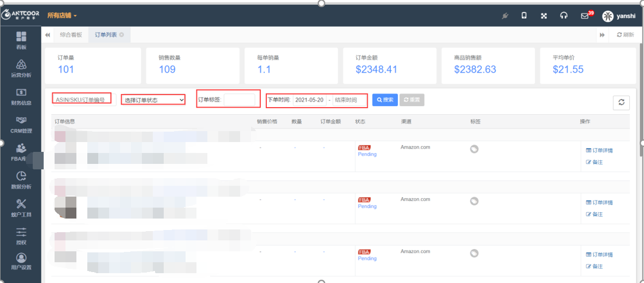644x283 pixels.
Task: Click the 订单金额 value $2348.41
Action: click(376, 69)
